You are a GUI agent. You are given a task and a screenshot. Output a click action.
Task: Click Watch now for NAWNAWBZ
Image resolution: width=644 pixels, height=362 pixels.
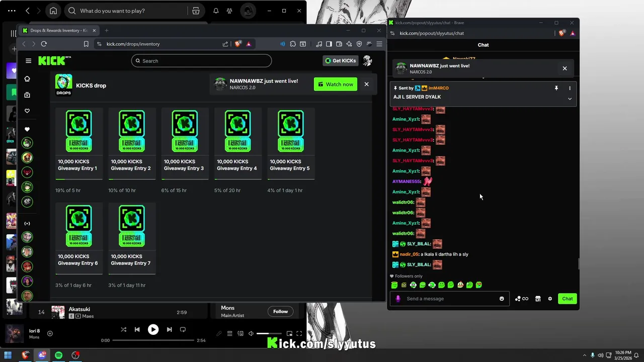335,84
